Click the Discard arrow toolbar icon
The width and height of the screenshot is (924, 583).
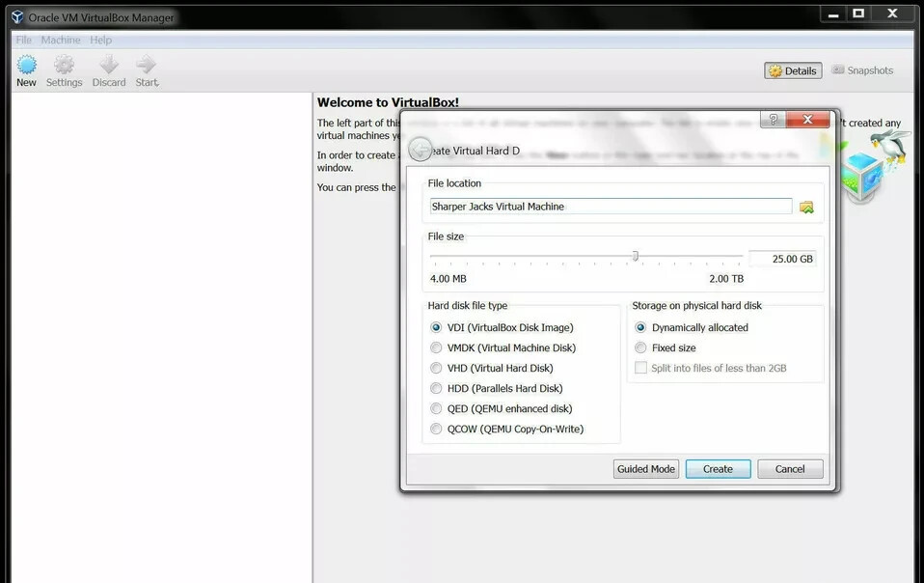109,65
